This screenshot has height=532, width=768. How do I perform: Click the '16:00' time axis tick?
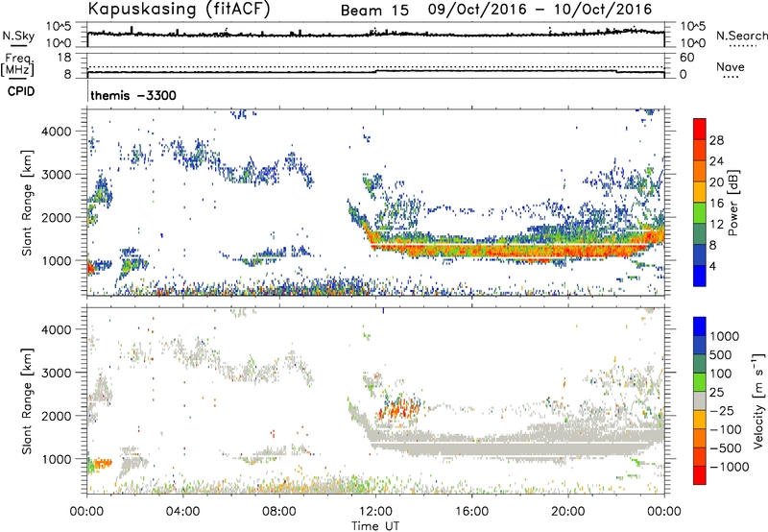(x=471, y=512)
